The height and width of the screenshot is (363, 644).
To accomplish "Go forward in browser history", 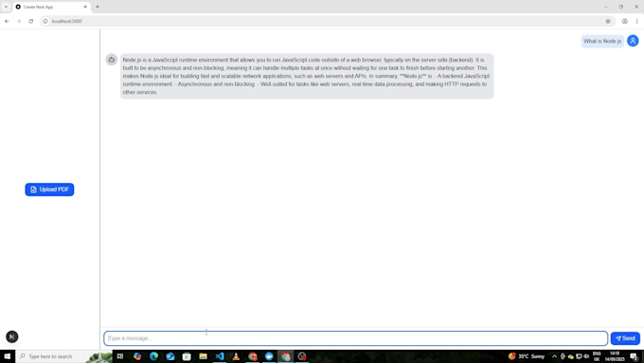I will 19,21.
